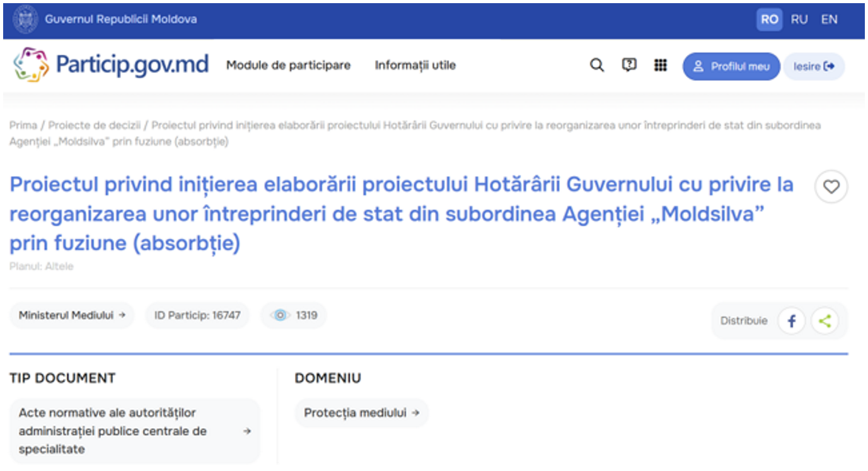Go to Prima breadcrumb
The height and width of the screenshot is (471, 868).
[x=23, y=125]
